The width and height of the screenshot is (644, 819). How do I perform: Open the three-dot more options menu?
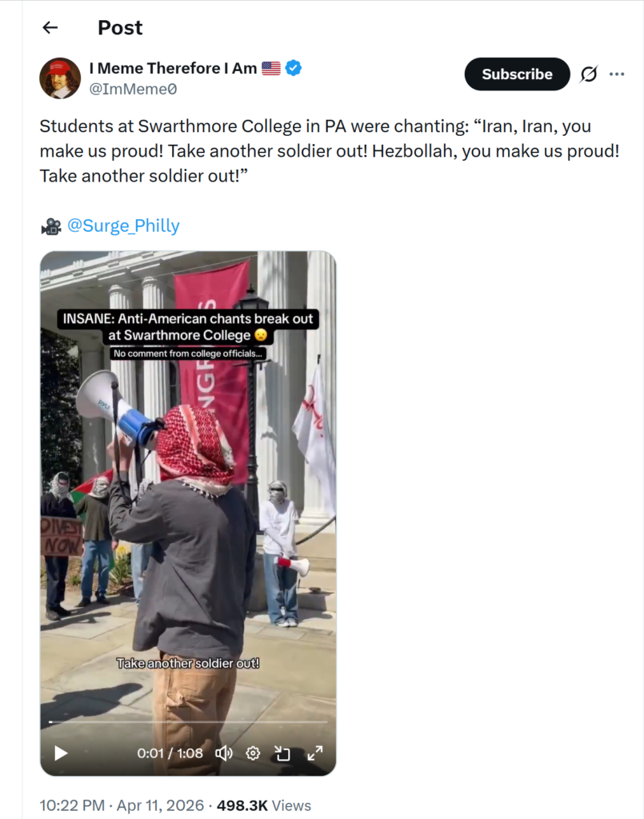click(x=617, y=74)
